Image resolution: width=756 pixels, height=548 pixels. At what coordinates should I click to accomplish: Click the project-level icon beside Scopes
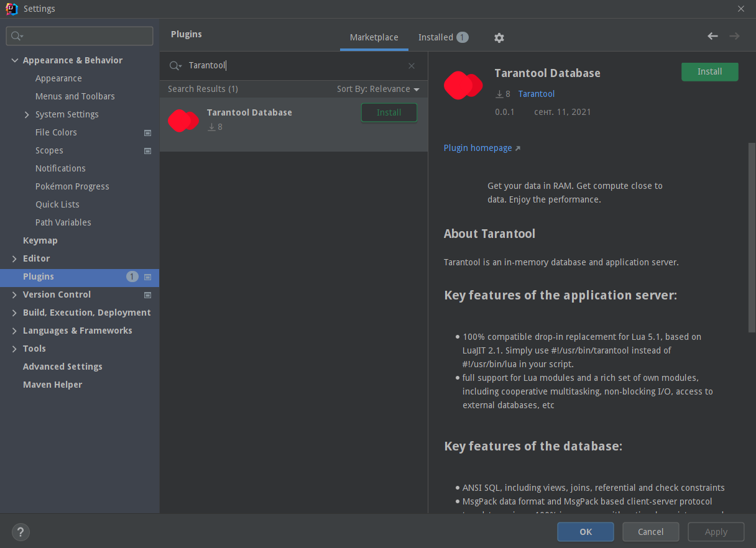point(148,151)
